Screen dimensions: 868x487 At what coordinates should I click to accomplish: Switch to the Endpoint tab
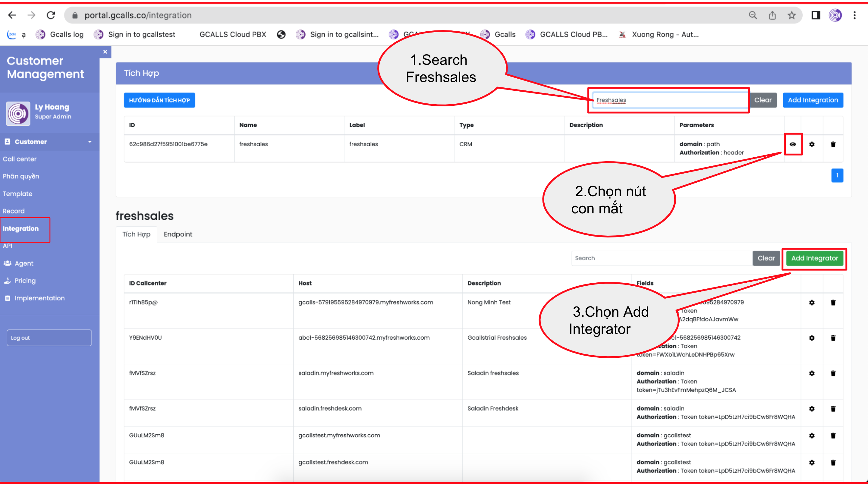click(178, 234)
